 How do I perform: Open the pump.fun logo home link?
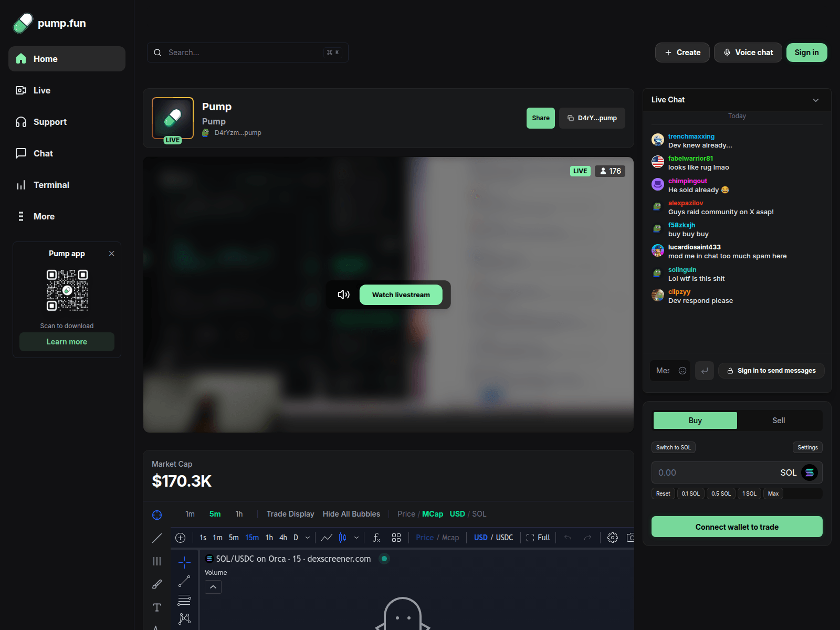[x=49, y=23]
